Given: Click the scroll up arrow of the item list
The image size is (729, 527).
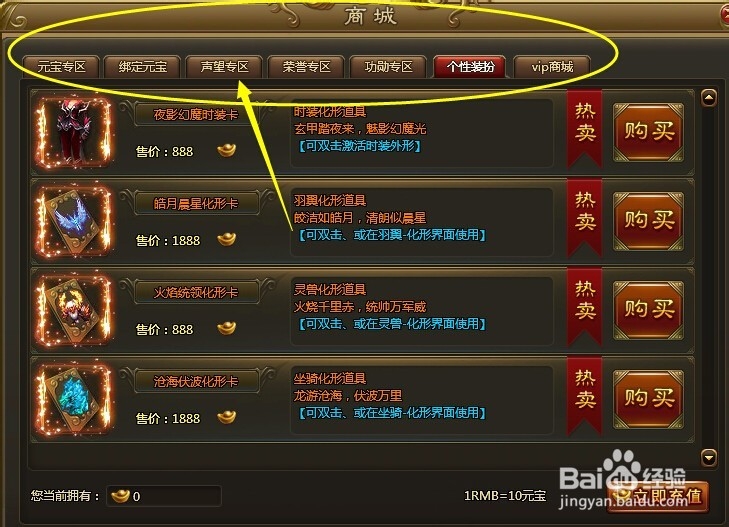Looking at the screenshot, I should pyautogui.click(x=709, y=98).
